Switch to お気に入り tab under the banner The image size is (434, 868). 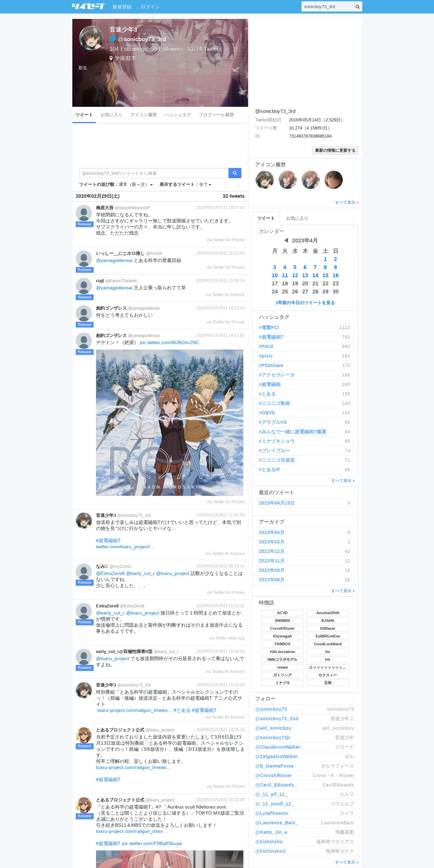112,115
